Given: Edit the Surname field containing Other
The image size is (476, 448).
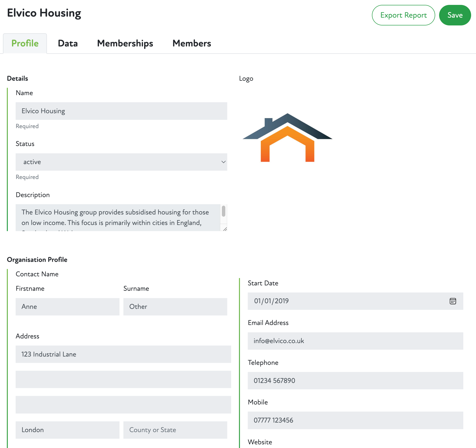Looking at the screenshot, I should [175, 307].
